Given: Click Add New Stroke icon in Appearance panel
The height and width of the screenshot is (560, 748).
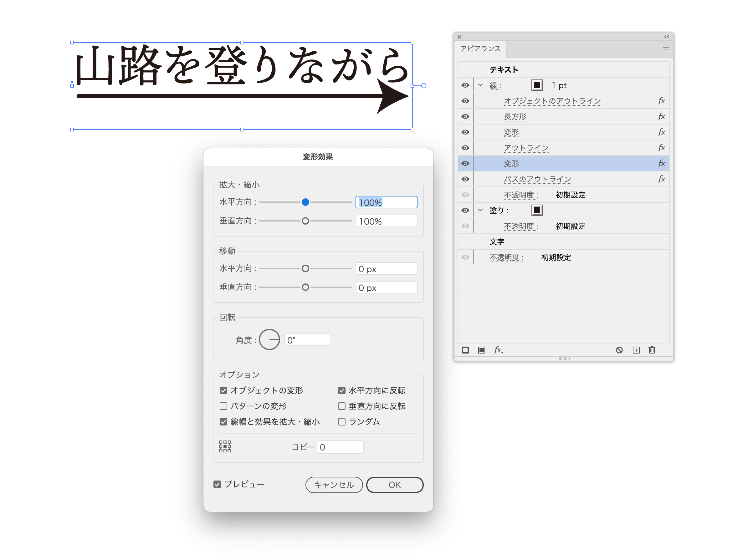Looking at the screenshot, I should [465, 350].
